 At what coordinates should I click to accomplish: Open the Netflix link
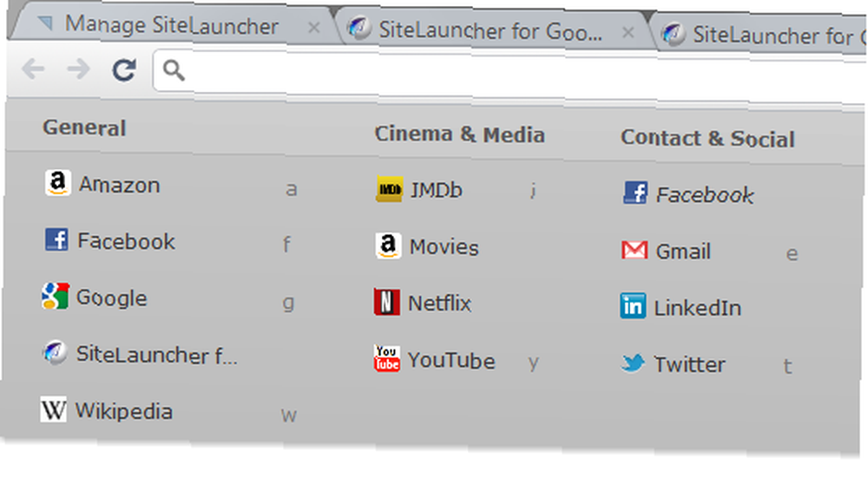(x=439, y=304)
